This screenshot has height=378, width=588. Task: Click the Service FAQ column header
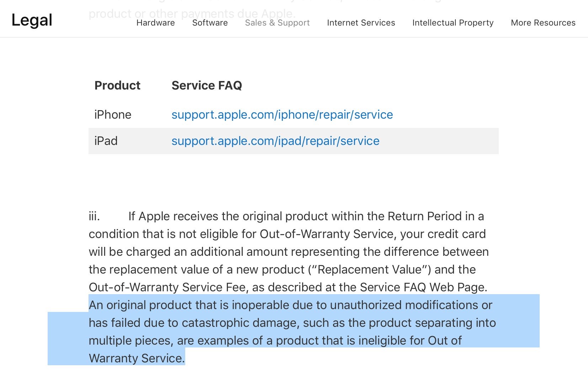(x=207, y=86)
